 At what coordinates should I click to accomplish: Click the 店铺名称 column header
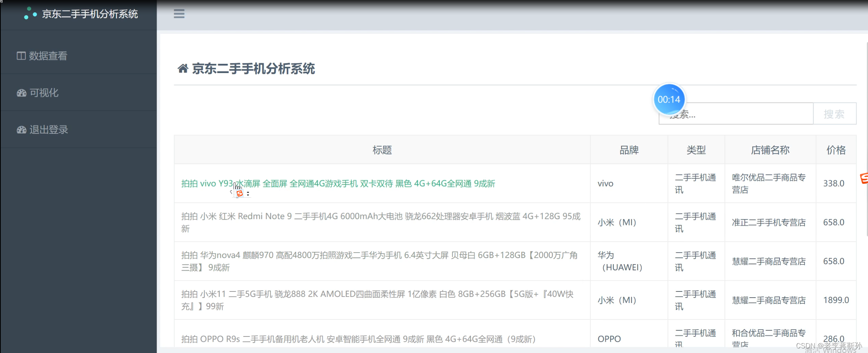click(x=770, y=150)
